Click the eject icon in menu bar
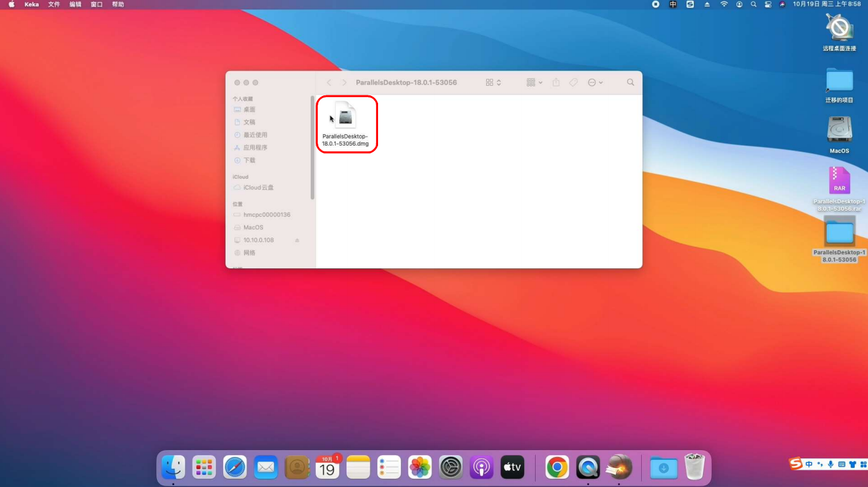The image size is (868, 487). point(707,4)
